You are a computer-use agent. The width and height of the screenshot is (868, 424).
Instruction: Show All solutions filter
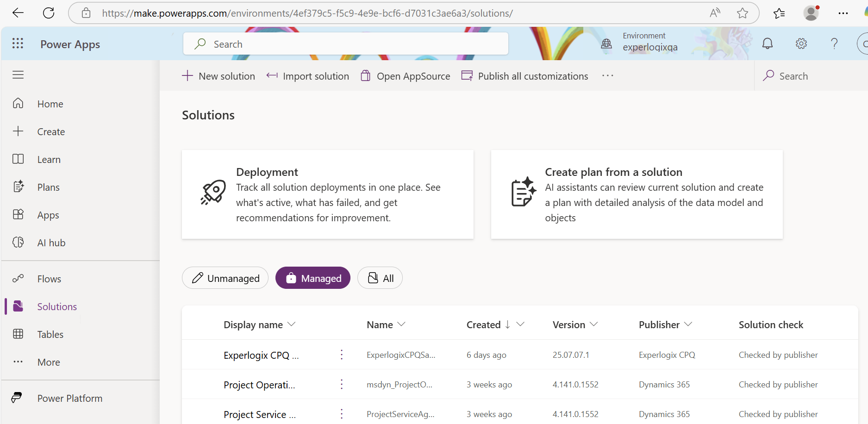coord(380,278)
